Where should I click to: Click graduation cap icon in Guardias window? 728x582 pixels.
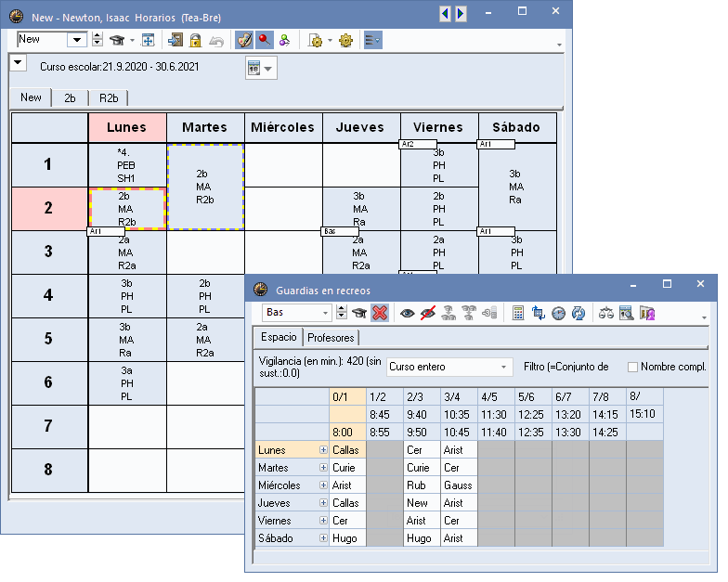coord(359,314)
